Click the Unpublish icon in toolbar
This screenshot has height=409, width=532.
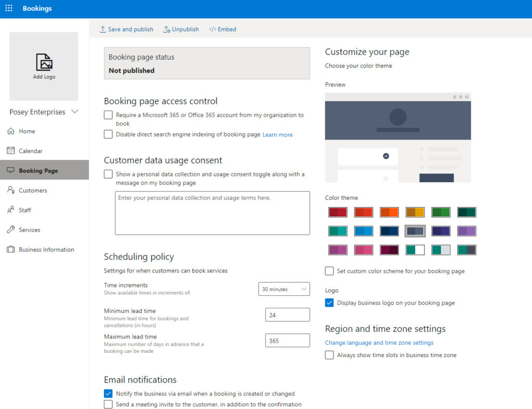[x=167, y=30]
